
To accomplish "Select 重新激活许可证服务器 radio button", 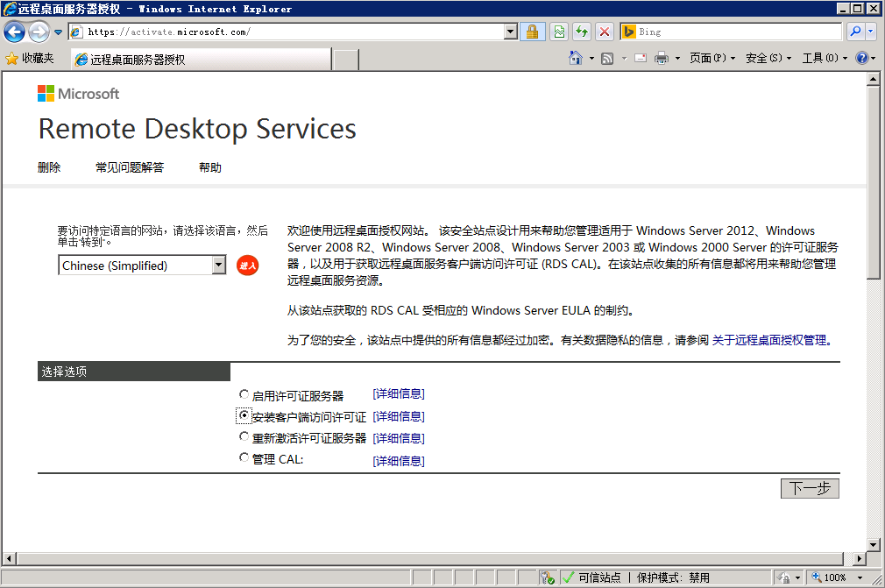I will [x=244, y=436].
